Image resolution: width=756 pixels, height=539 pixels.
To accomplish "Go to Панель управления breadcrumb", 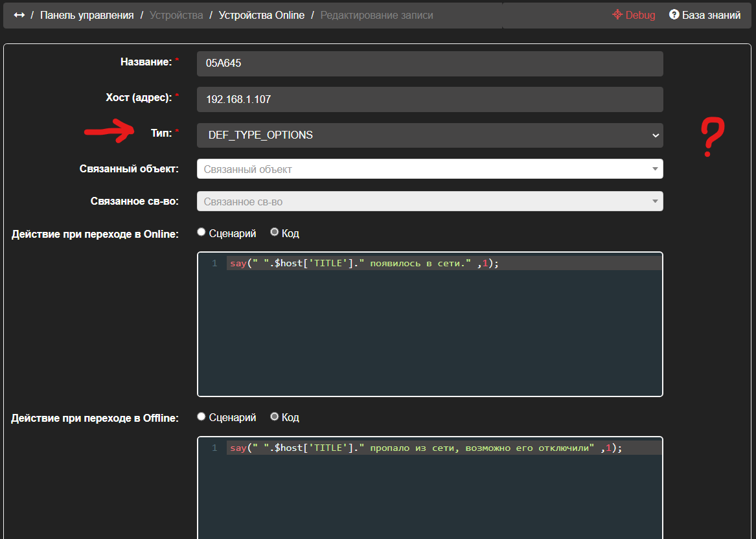I will coord(87,15).
